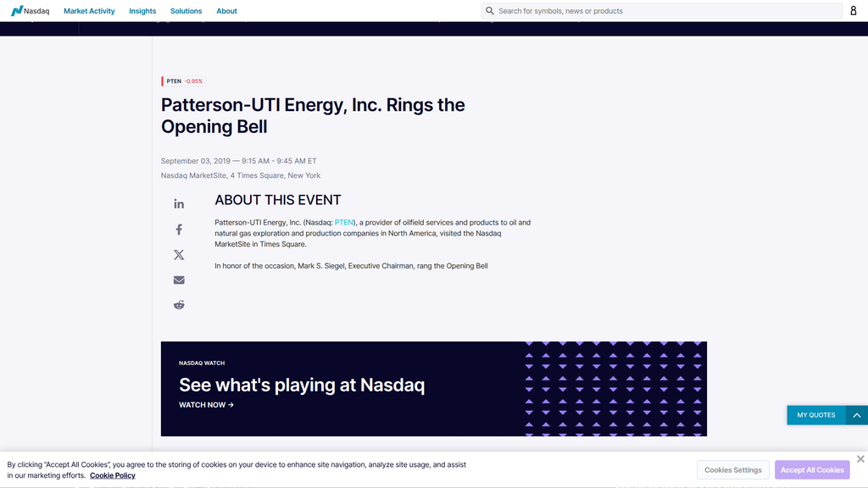Click the Patterson-UTI Energy headline

(x=313, y=115)
